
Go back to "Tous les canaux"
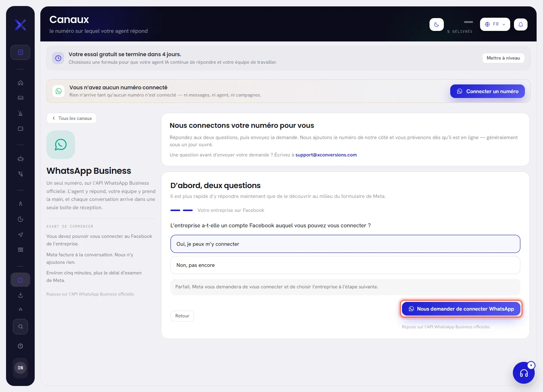72,118
